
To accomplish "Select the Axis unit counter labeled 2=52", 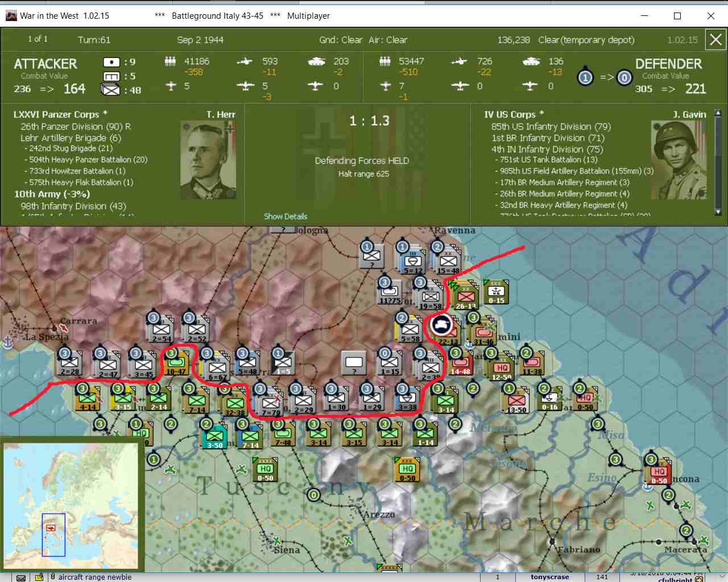I will [x=197, y=330].
